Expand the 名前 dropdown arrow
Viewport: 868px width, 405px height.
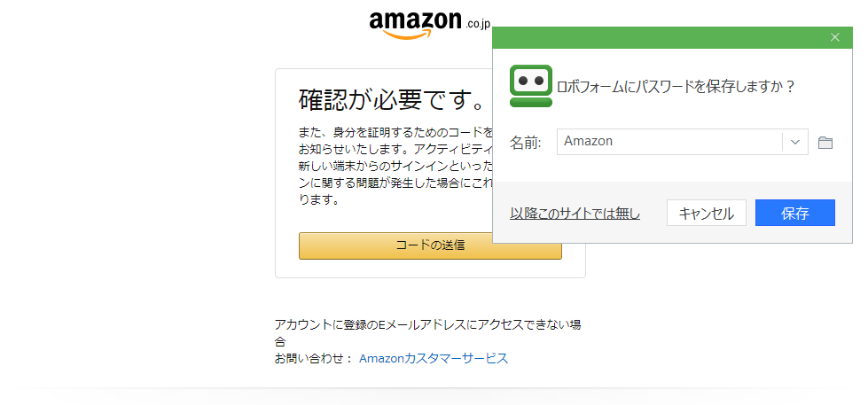coord(795,142)
